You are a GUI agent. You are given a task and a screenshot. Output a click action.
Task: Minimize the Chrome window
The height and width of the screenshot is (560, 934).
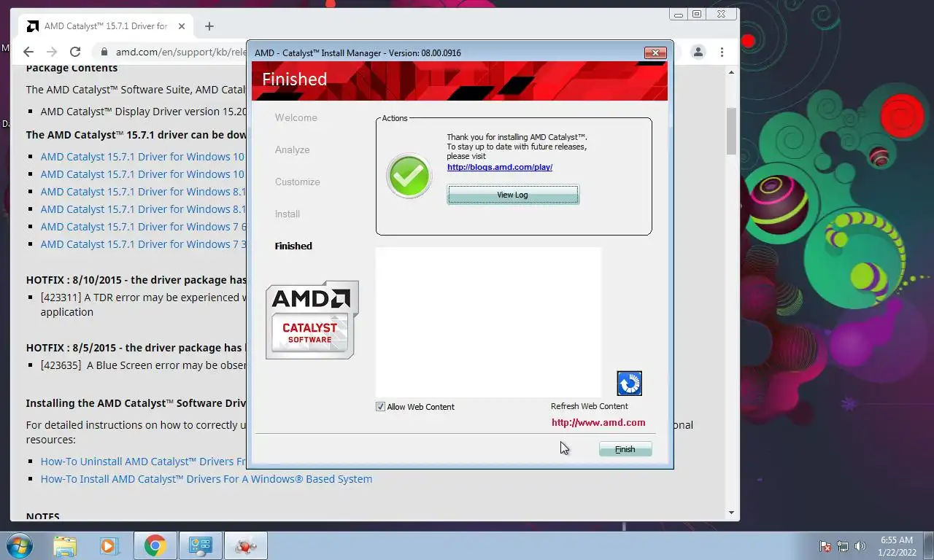(x=679, y=14)
